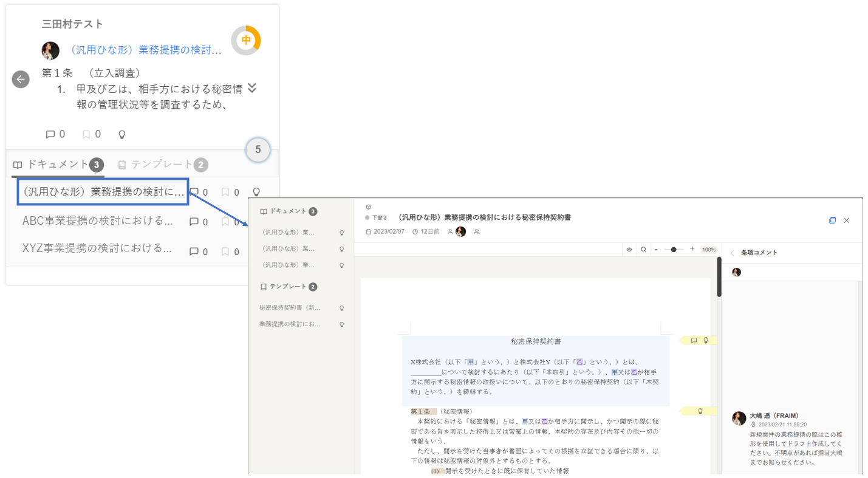Open the blue (汎用ひな形) document link
The height and width of the screenshot is (478, 868).
coord(145,50)
